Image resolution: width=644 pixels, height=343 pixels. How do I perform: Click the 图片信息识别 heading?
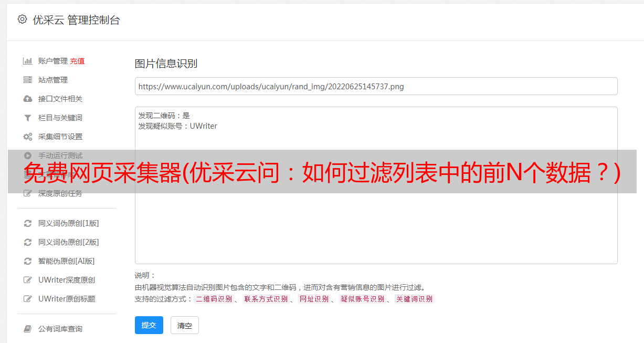(x=166, y=64)
